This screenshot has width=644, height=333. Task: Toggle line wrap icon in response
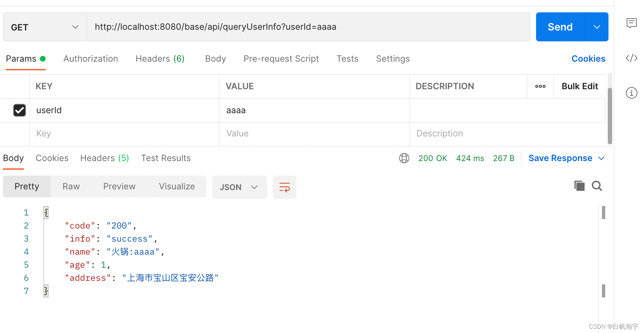(285, 187)
